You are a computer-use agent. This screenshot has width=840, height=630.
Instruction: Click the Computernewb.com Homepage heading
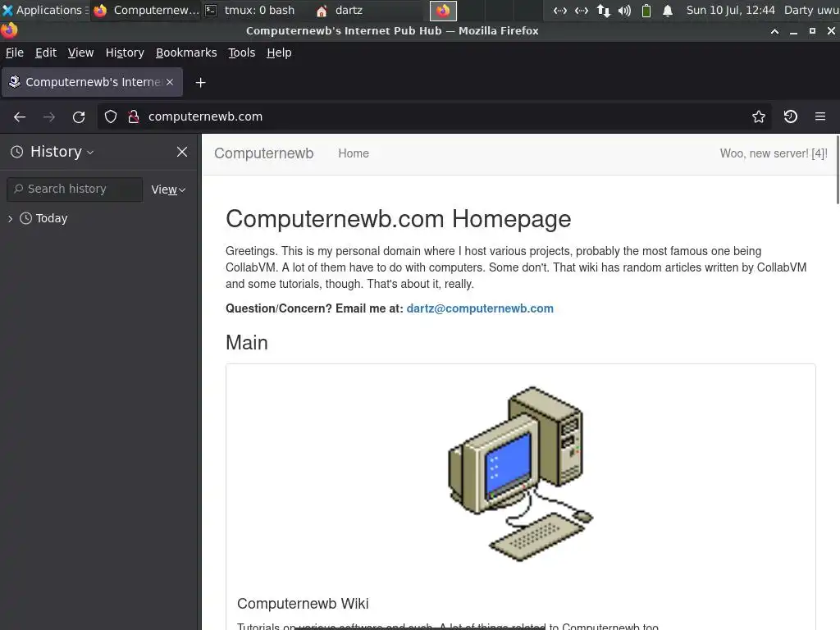398,218
